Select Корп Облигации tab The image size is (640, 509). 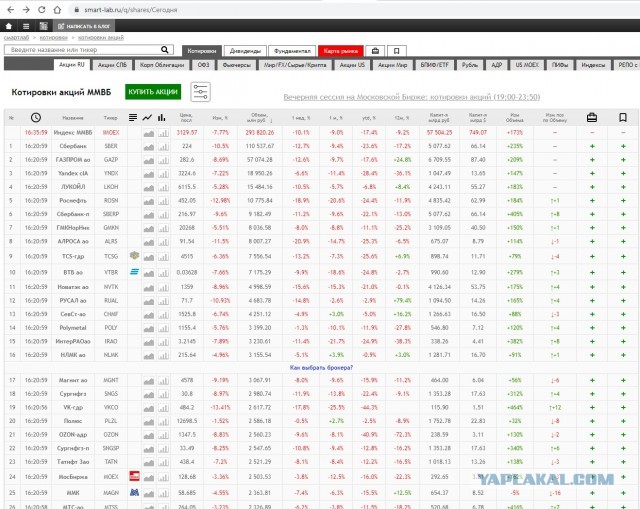162,65
